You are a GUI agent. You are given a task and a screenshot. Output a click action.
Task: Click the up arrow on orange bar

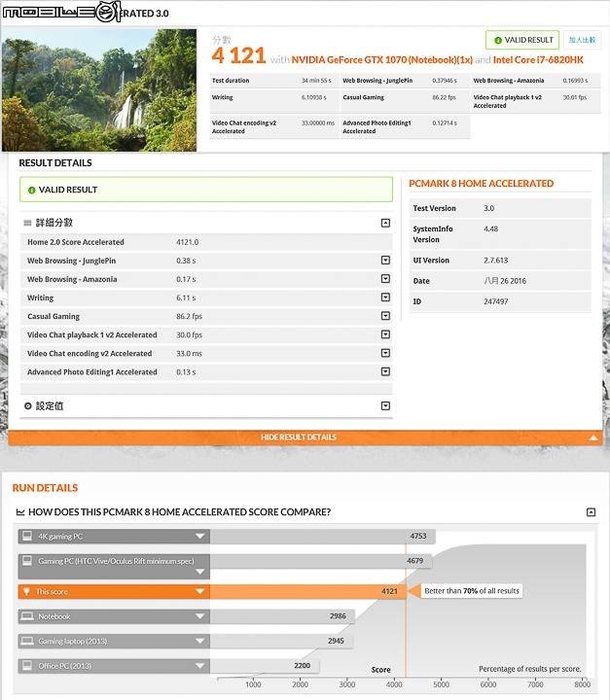[x=593, y=437]
